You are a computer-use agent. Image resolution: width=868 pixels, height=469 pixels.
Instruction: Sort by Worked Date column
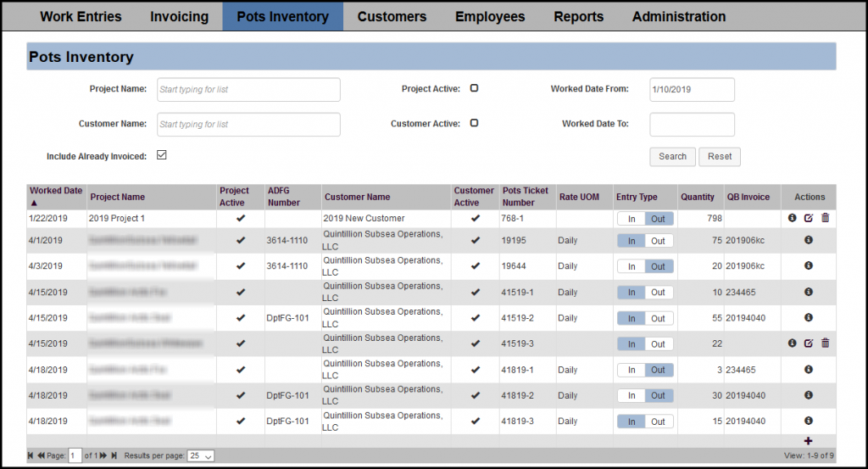pyautogui.click(x=56, y=191)
